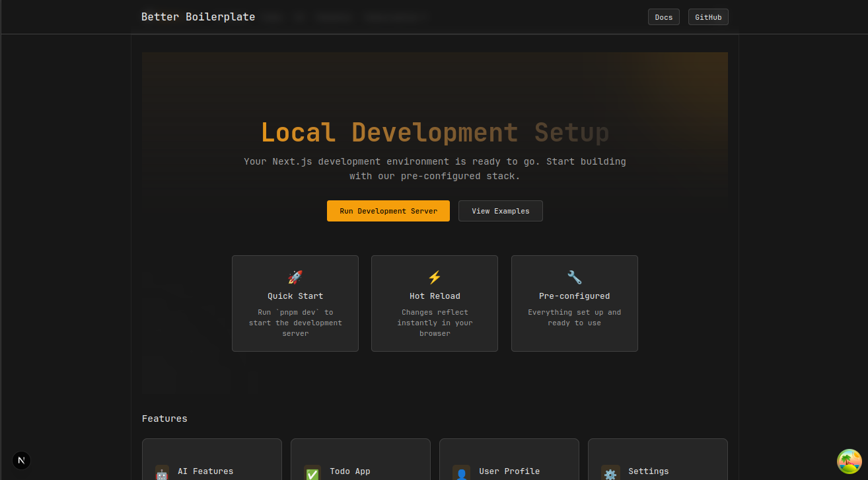Open the AI Features card
This screenshot has width=868, height=480.
pyautogui.click(x=212, y=460)
